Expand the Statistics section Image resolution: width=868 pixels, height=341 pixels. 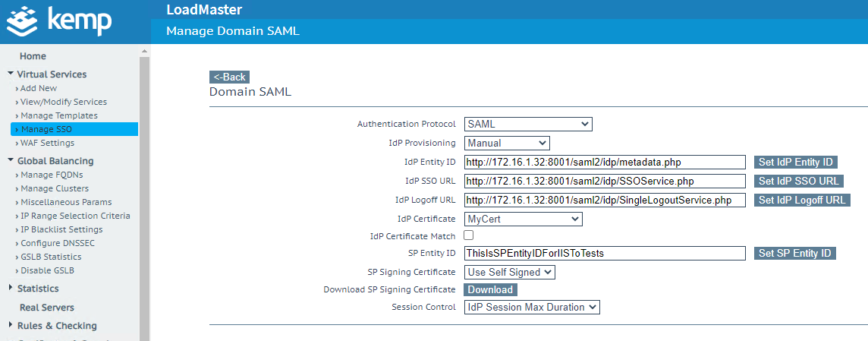(x=37, y=289)
